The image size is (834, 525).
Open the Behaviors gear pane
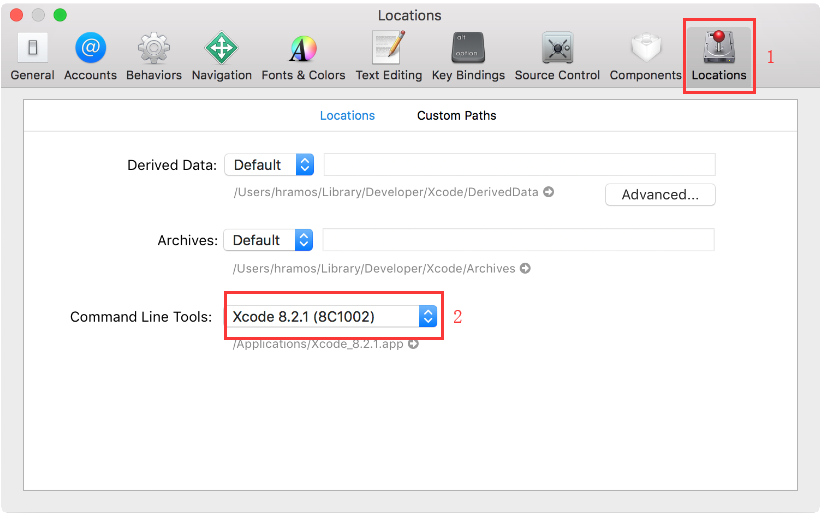[154, 56]
